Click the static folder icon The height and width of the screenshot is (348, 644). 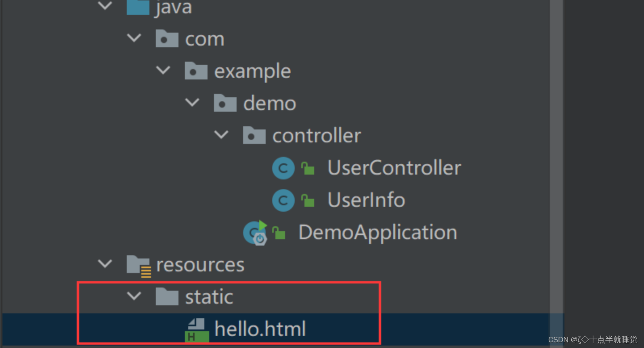pyautogui.click(x=167, y=297)
